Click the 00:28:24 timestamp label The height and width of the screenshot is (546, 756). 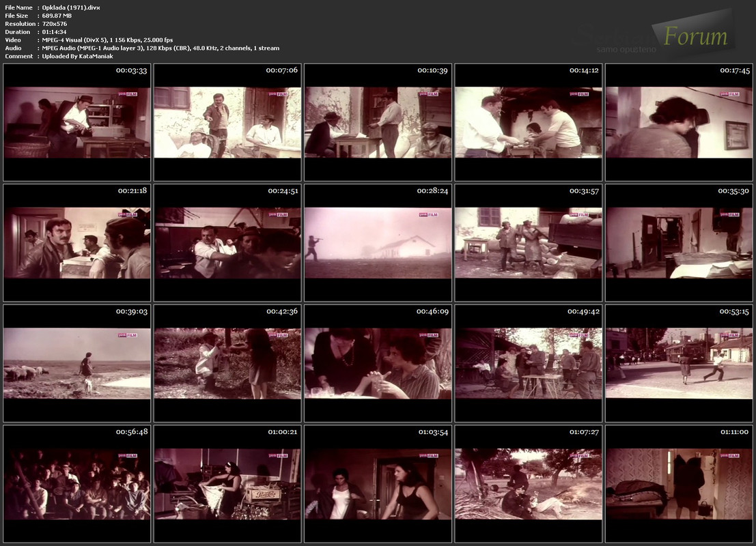[432, 191]
